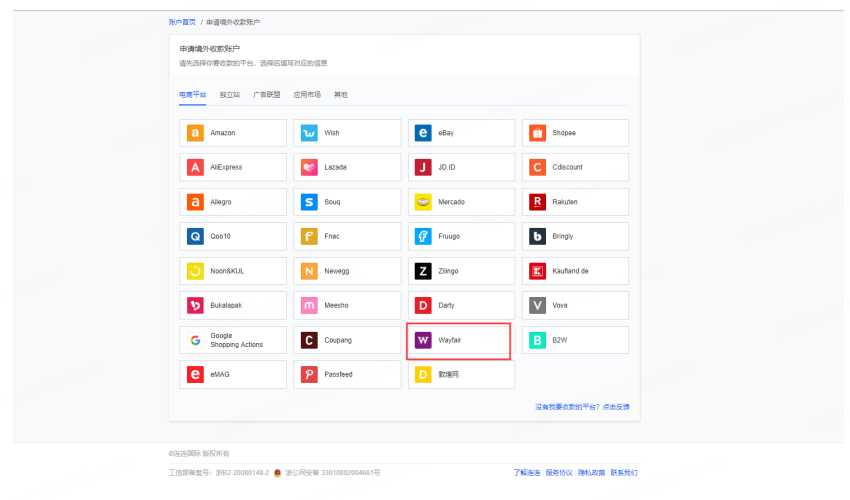Open the 隐私政策 footer link
Image resolution: width=850 pixels, height=500 pixels.
[591, 472]
